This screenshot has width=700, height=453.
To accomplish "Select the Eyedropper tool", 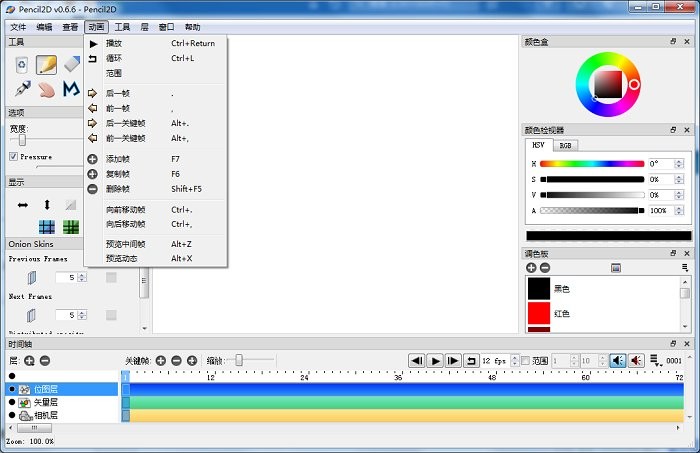I will pos(21,89).
